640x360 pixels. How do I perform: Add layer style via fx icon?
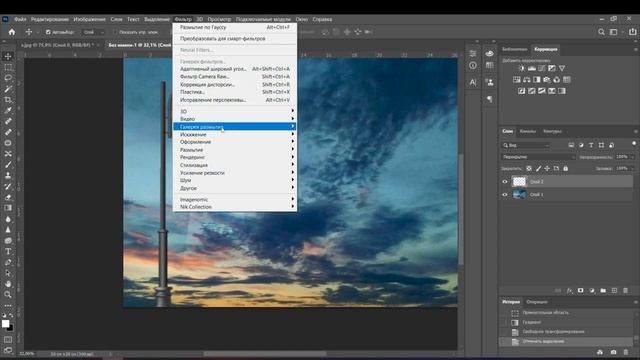(x=569, y=291)
